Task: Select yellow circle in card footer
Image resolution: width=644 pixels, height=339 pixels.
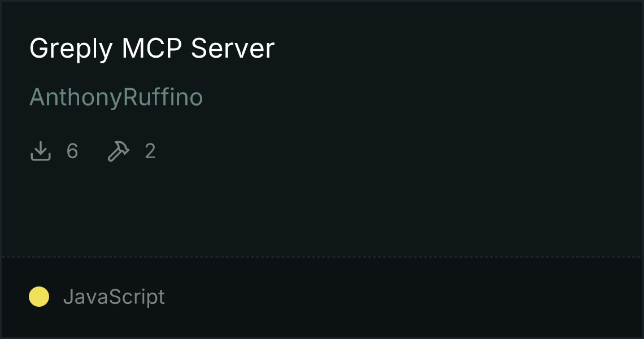Action: [x=39, y=297]
